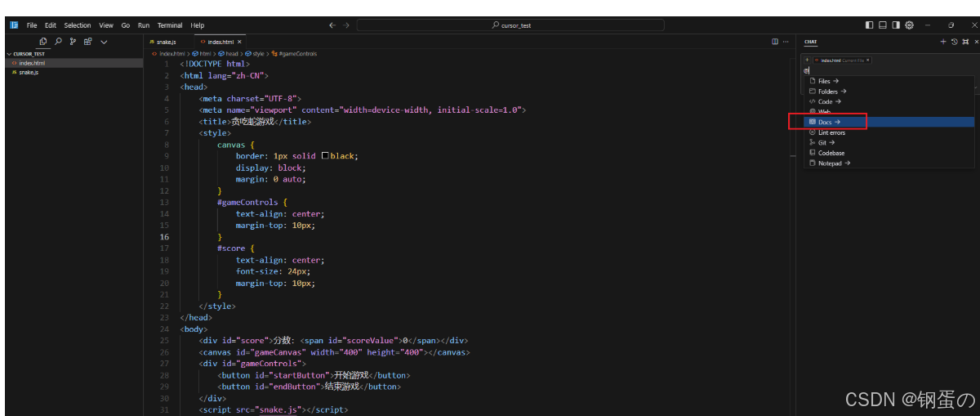Viewport: 980px width, 416px height.
Task: Click index.html breadcrumb segment
Action: click(169, 54)
